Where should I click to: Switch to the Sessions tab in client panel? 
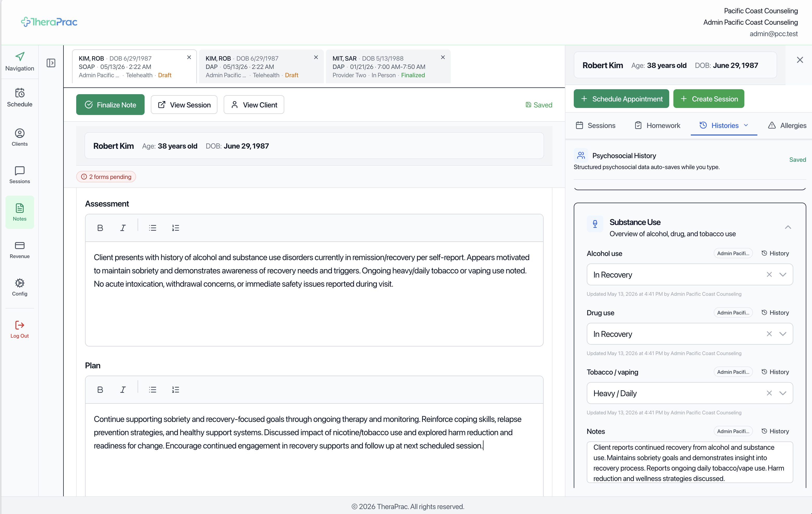(x=596, y=125)
